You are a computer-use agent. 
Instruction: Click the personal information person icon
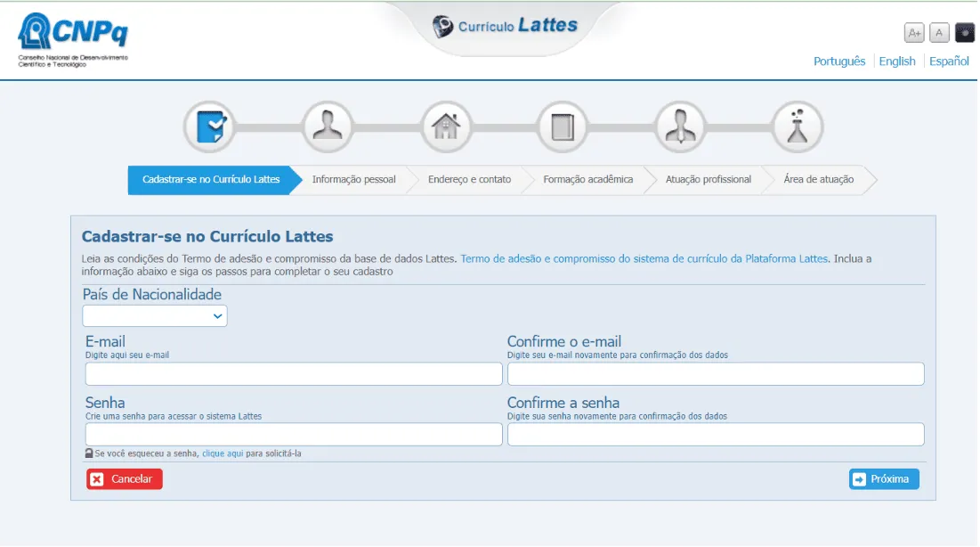click(328, 127)
